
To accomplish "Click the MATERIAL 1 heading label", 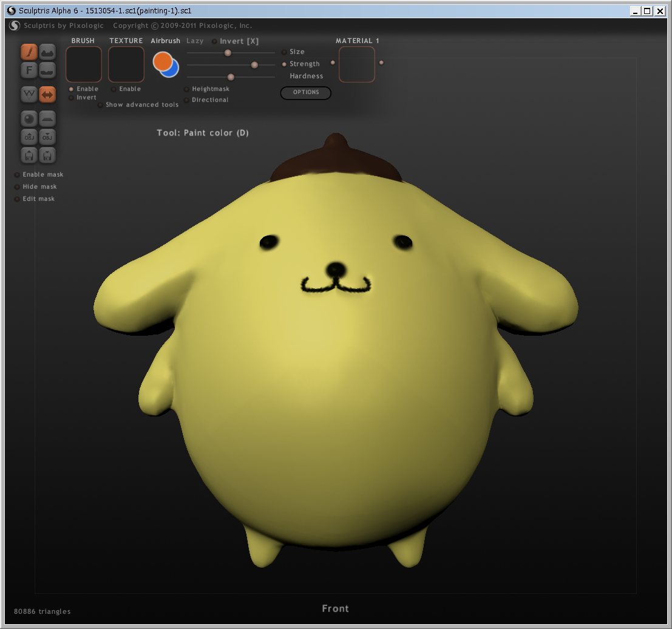I will tap(358, 41).
